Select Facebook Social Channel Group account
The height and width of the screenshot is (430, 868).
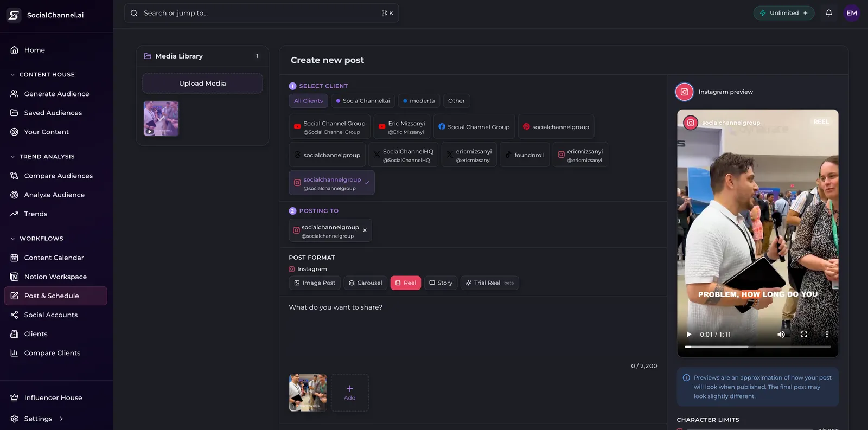(474, 127)
